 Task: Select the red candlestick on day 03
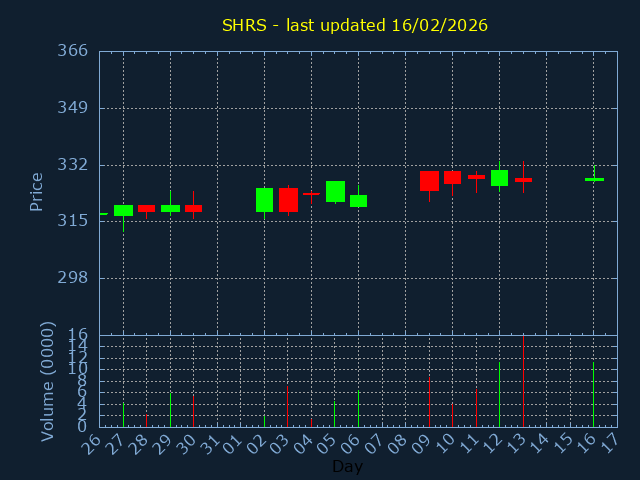[x=288, y=200]
